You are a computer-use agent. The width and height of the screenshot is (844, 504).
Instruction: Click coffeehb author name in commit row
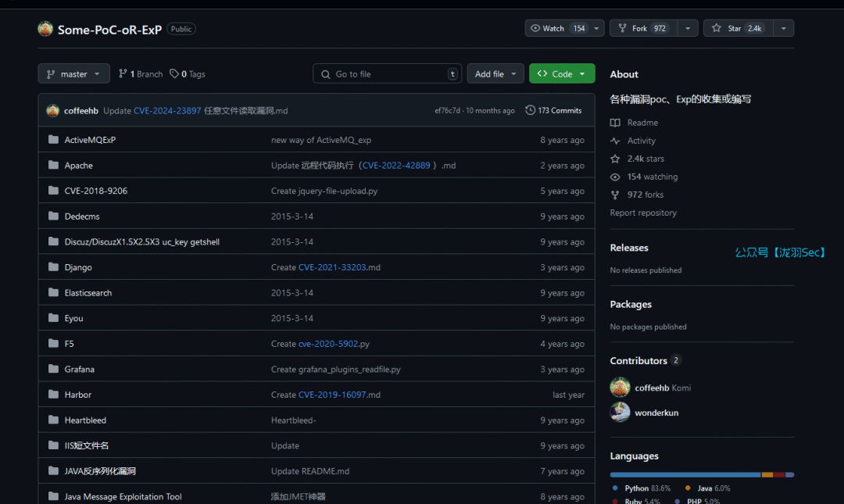coord(80,110)
